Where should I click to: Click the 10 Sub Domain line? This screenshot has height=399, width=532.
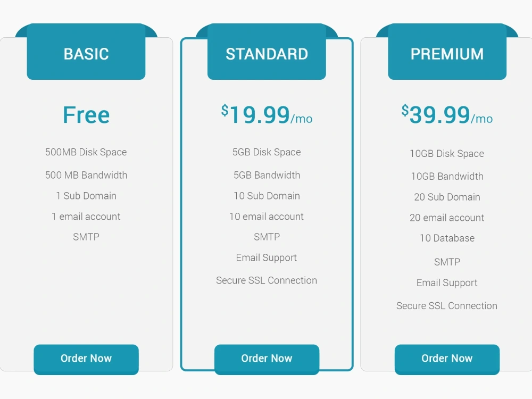pyautogui.click(x=266, y=196)
